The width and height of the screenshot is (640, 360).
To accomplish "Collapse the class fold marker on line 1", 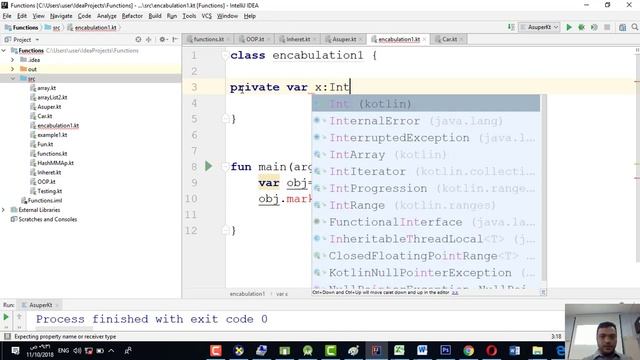I will point(224,56).
